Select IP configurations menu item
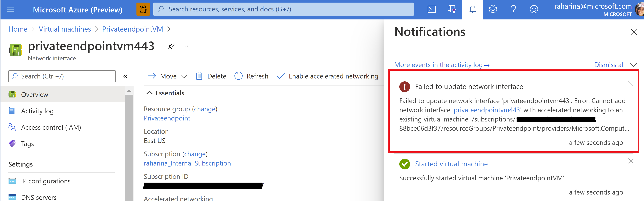This screenshot has height=201, width=644. 45,181
